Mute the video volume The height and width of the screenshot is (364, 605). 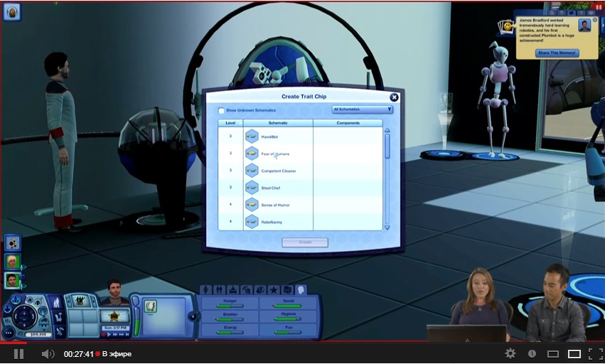point(48,354)
